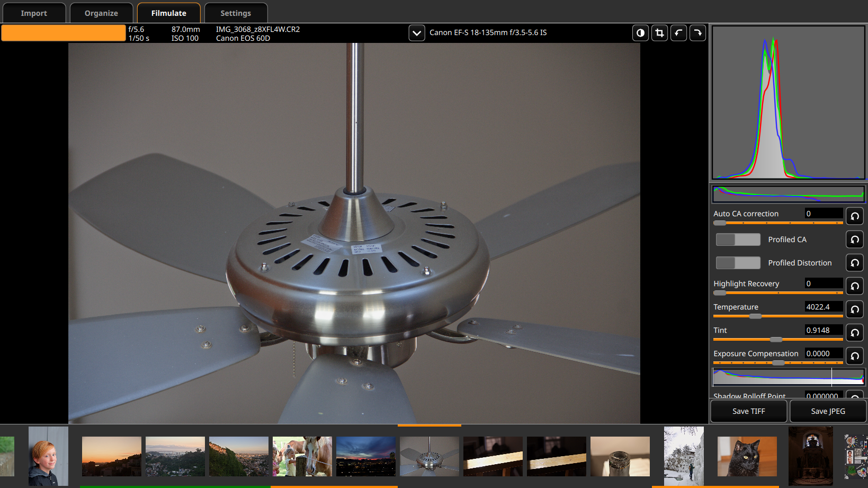Screen dimensions: 868x488
Task: Rotate image left with counterclockwise arrow
Action: click(678, 33)
